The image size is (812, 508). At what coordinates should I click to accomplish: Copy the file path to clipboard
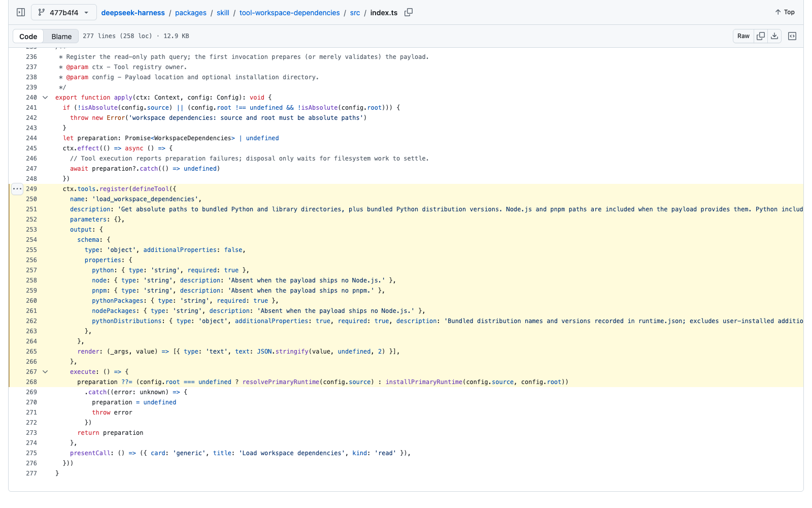pyautogui.click(x=409, y=12)
